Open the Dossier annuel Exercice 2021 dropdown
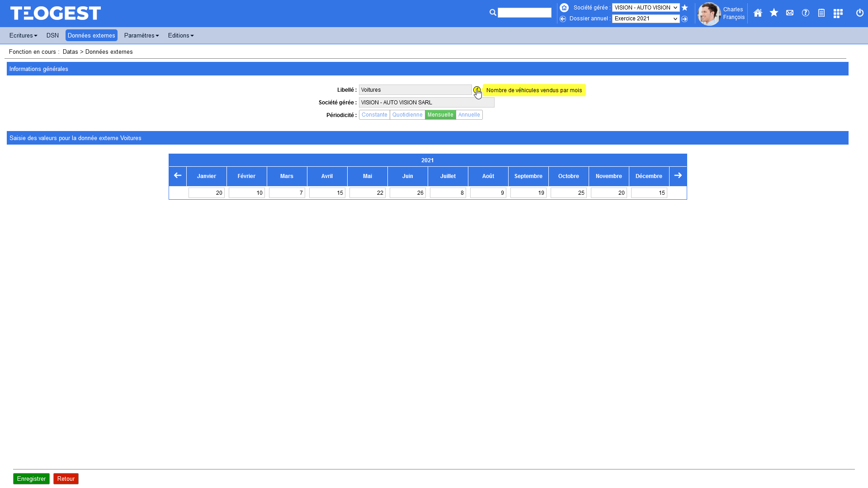Image resolution: width=868 pixels, height=488 pixels. [x=646, y=19]
